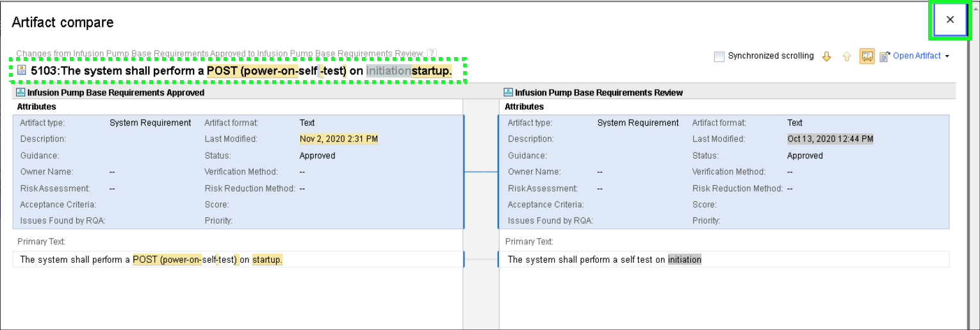Click the Open Artifact link

click(x=917, y=56)
